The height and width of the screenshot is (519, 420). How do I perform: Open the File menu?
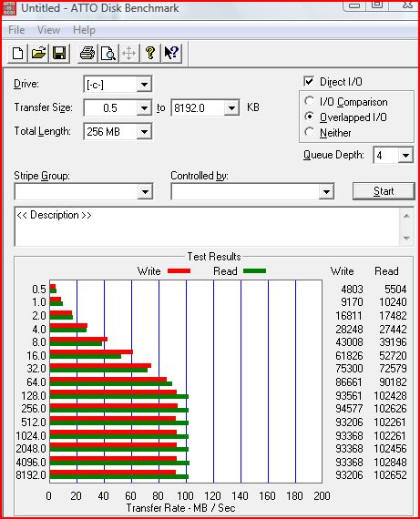click(16, 30)
